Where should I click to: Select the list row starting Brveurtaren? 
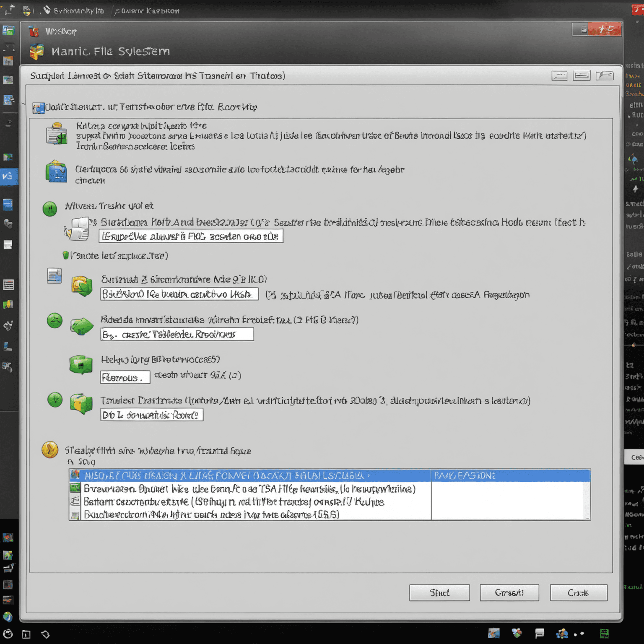point(250,489)
